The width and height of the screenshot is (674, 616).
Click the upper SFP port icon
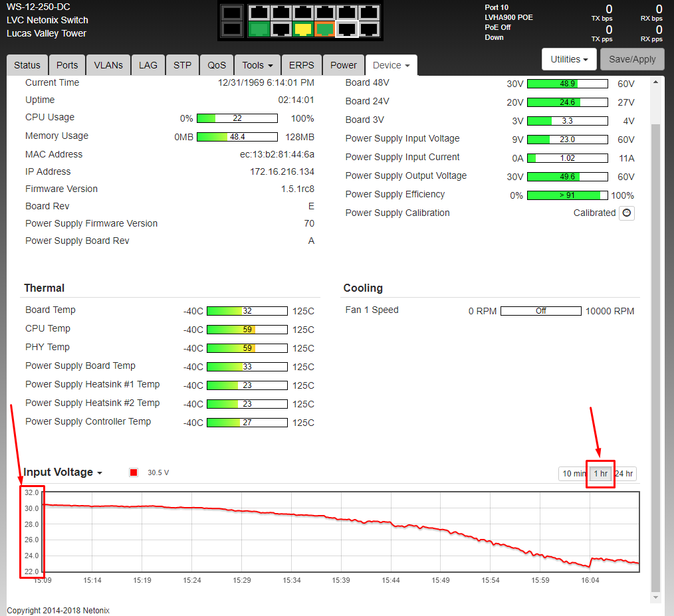pos(231,13)
